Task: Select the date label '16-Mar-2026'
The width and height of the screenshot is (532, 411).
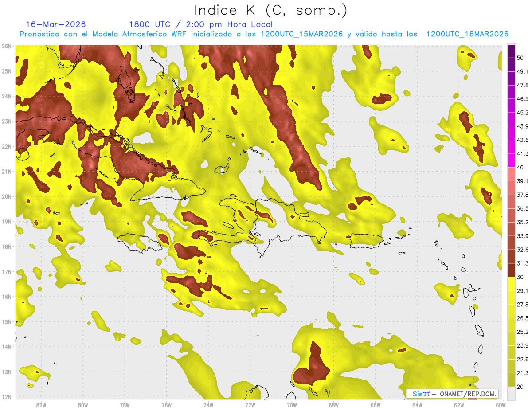Action: (x=56, y=24)
